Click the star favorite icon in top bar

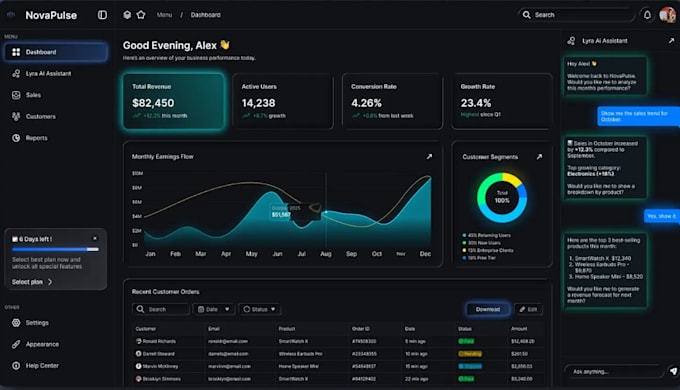[x=141, y=15]
